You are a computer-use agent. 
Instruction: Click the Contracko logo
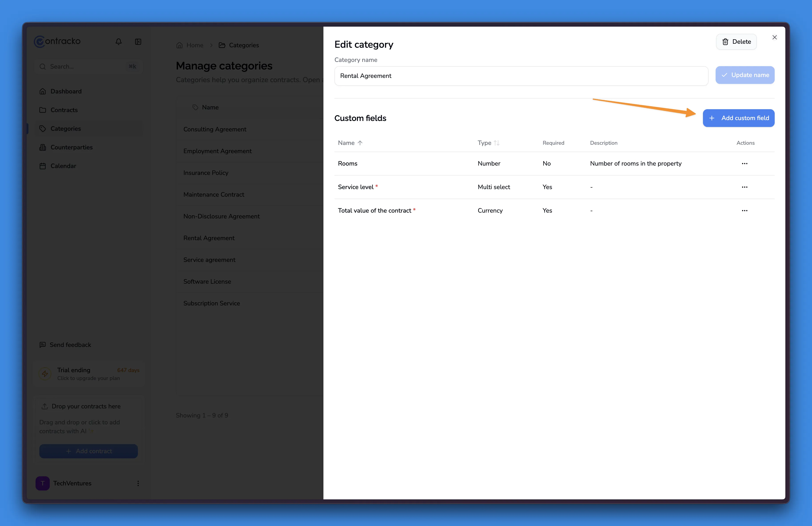tap(57, 41)
